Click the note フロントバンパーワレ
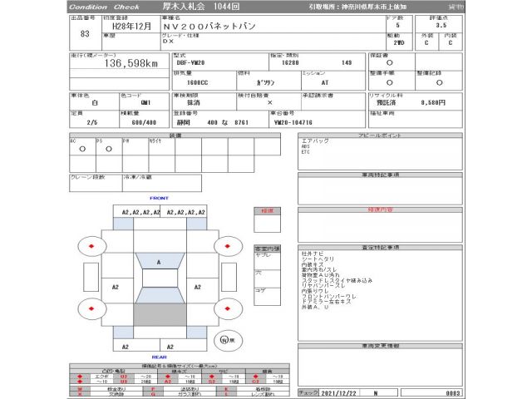This screenshot has width=532, height=399. pos(329,296)
